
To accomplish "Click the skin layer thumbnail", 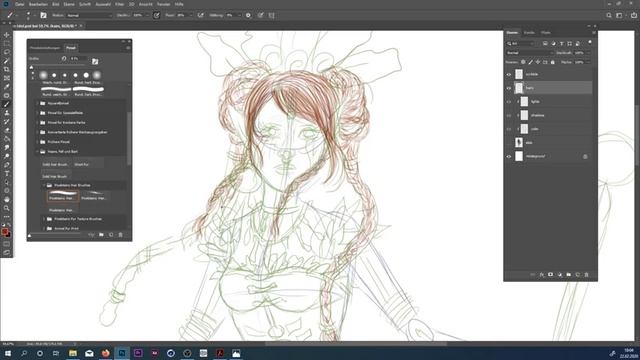I will 519,142.
